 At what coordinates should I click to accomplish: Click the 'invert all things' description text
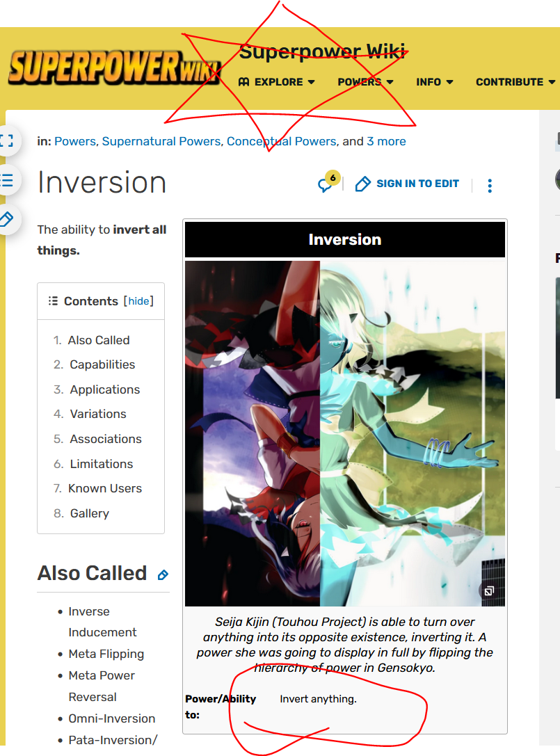[x=102, y=240]
